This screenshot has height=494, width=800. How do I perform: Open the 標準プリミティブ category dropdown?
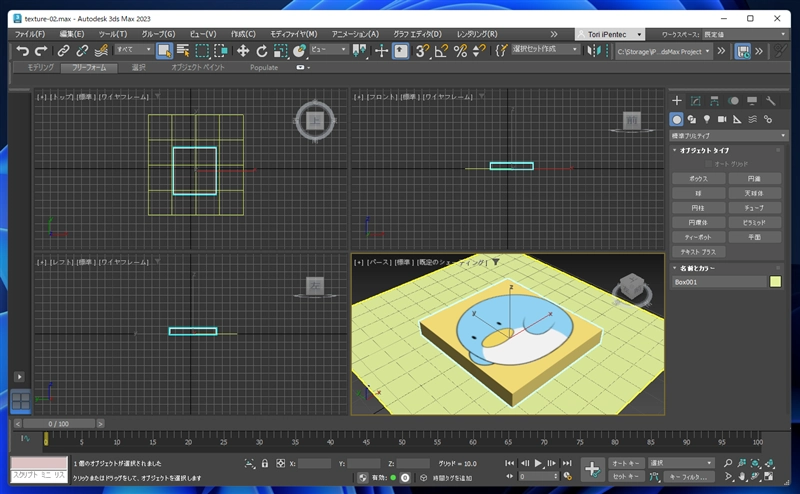pos(728,136)
